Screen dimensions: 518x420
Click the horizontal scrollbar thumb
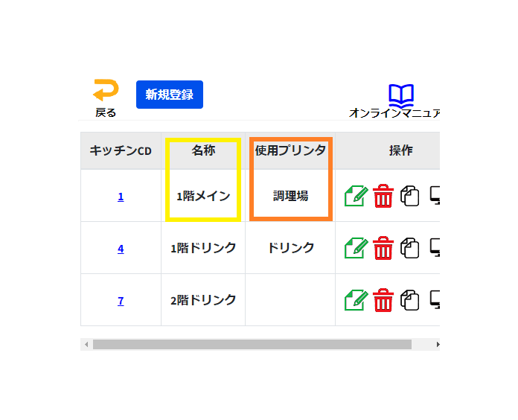pyautogui.click(x=252, y=345)
